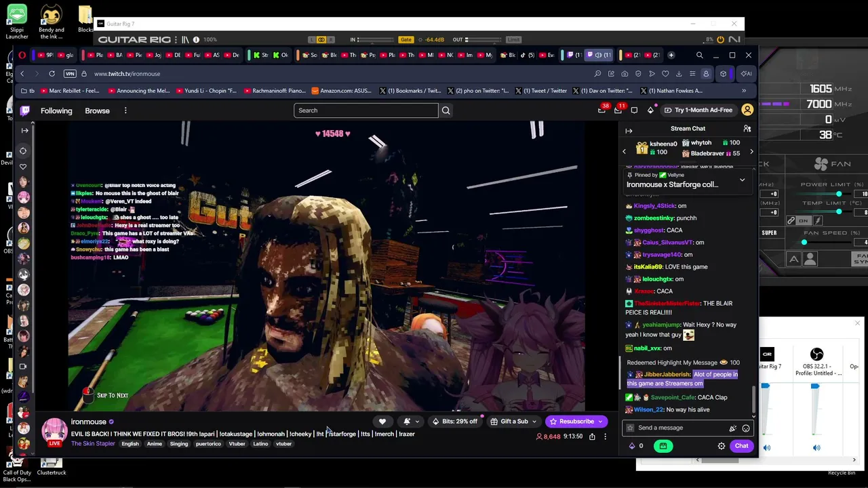Open Marc Rebillet bookmark
This screenshot has width=868, height=488.
[x=71, y=91]
